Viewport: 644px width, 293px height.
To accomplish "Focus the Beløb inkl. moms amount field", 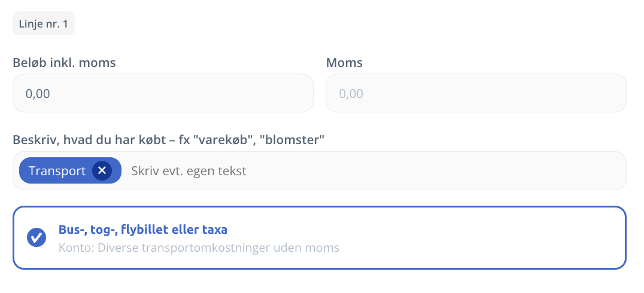I will coord(163,93).
